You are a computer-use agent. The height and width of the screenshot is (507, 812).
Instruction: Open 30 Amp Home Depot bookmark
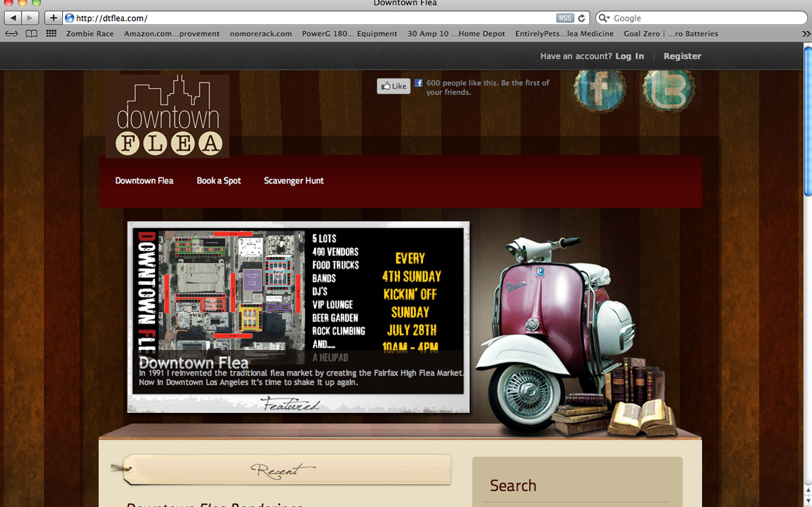(x=456, y=34)
